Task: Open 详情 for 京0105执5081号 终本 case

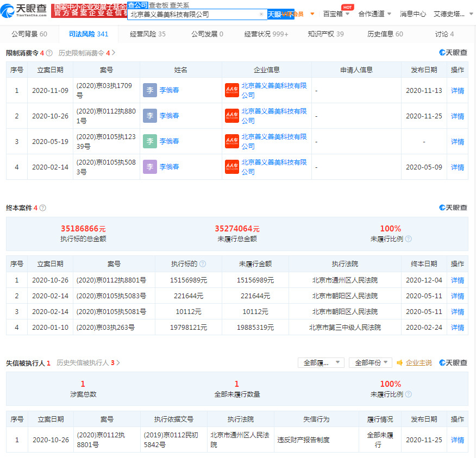Action: 457,312
